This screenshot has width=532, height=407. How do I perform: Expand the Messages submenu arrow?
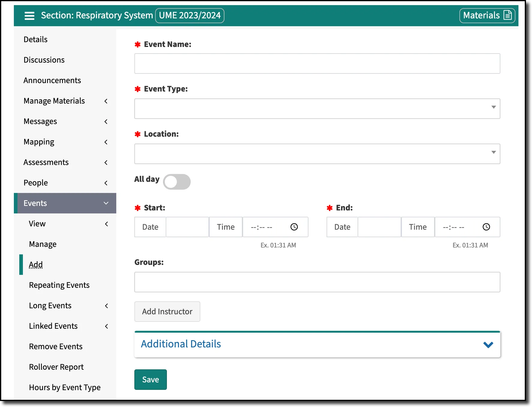pyautogui.click(x=106, y=122)
